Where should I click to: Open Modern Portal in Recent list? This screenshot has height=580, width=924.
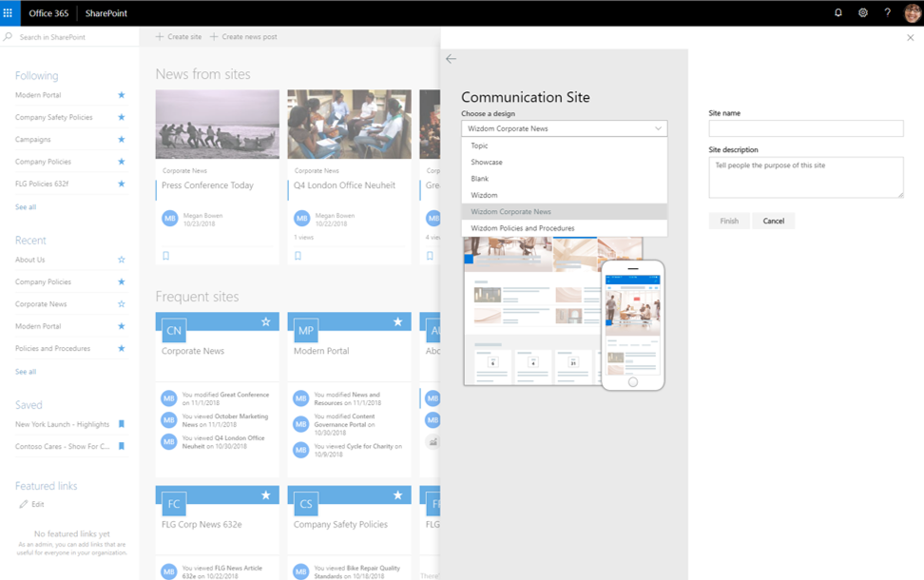[x=38, y=326]
